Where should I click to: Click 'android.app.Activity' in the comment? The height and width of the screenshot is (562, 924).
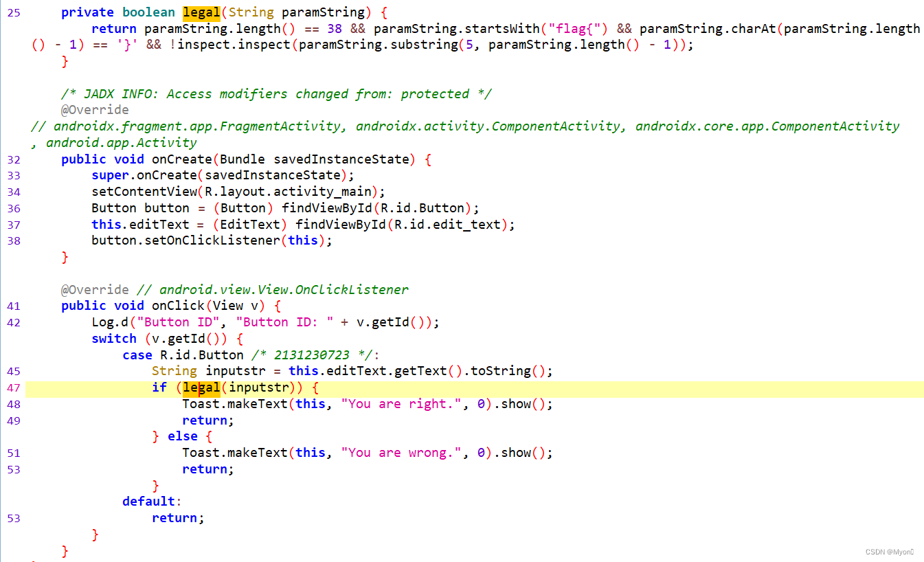coord(121,143)
